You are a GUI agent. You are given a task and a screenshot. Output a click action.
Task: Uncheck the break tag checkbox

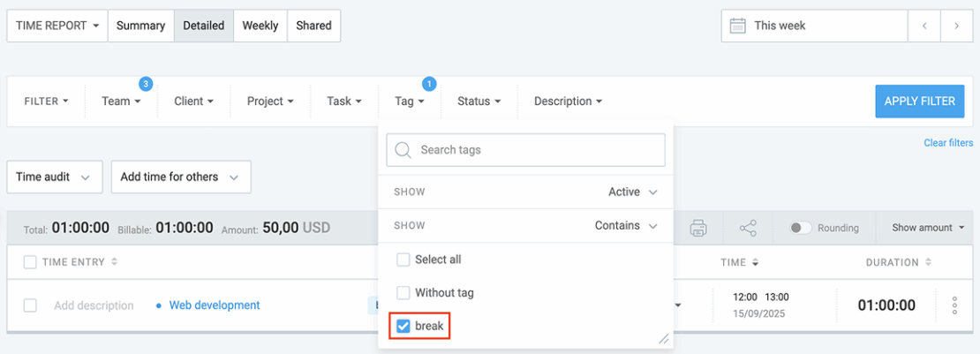tap(403, 327)
